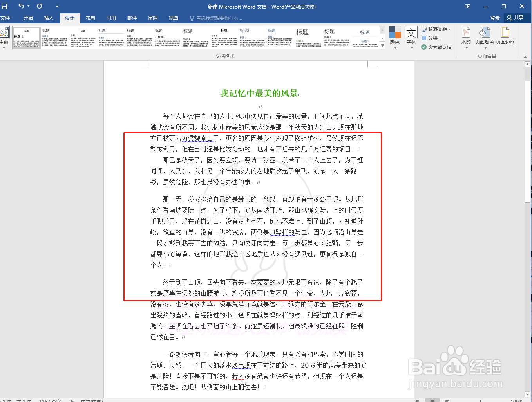Open the 邮件 ribbon tab
The width and height of the screenshot is (532, 402).
(x=132, y=18)
